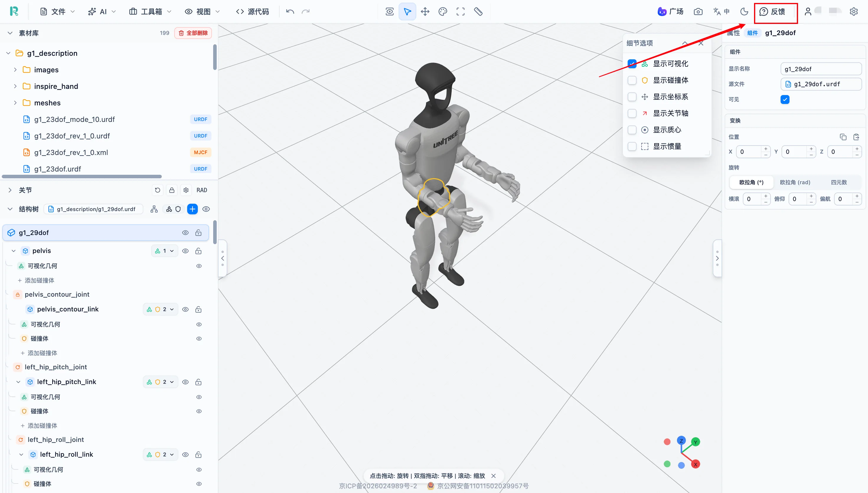Enable 显示坐标系 checkbox
This screenshot has height=493, width=868.
[x=632, y=97]
